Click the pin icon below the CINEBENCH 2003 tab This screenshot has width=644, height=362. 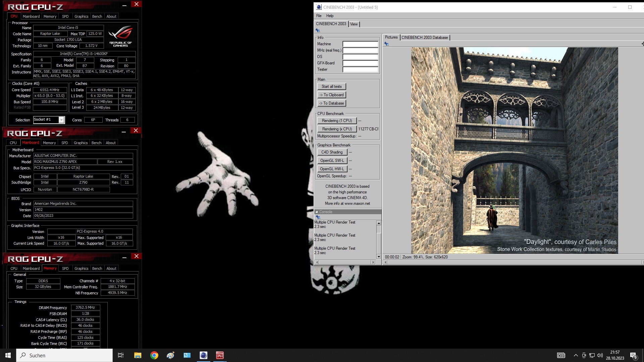(x=318, y=31)
